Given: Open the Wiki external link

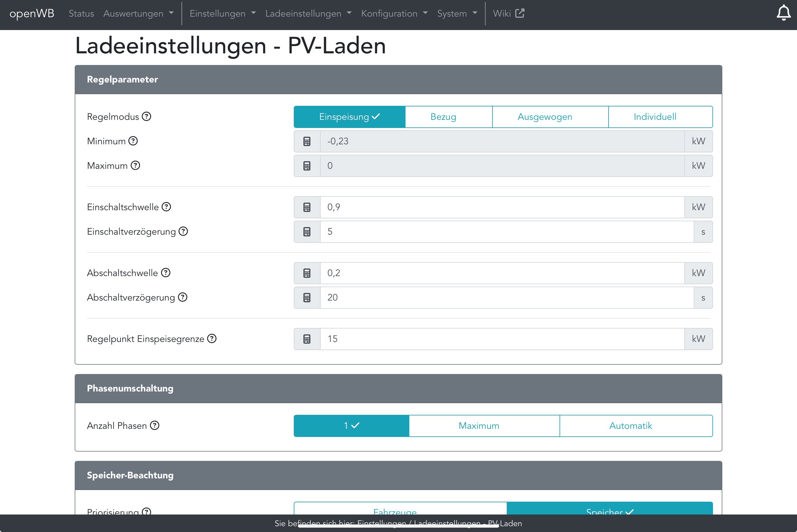Looking at the screenshot, I should [508, 14].
